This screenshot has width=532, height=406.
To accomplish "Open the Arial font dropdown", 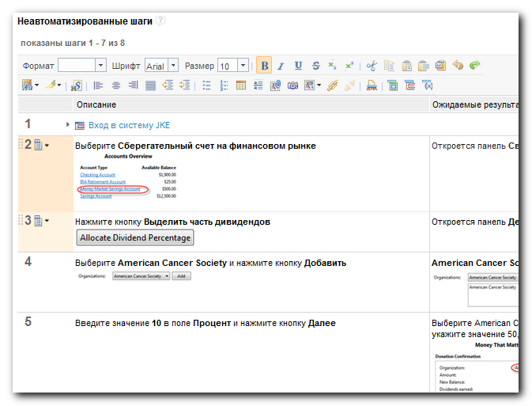I will (173, 65).
